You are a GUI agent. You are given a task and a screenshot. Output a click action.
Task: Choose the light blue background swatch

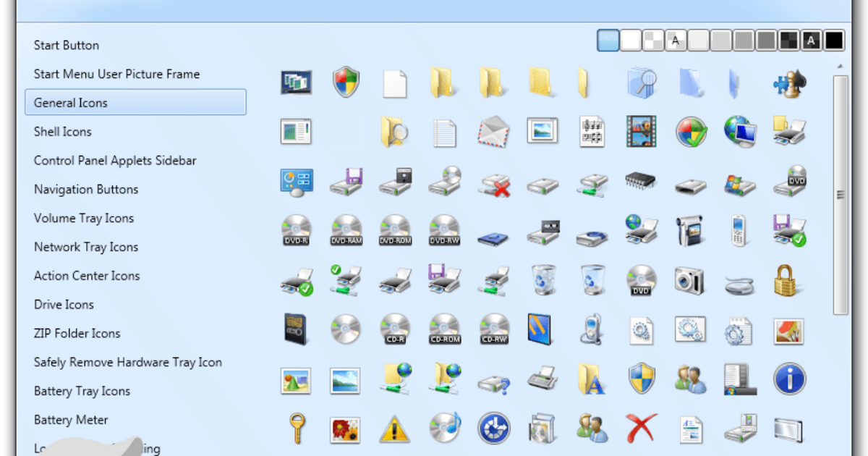pyautogui.click(x=608, y=41)
